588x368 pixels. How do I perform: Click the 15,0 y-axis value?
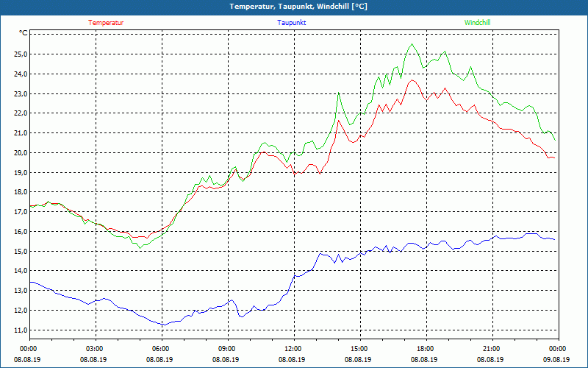(x=21, y=251)
